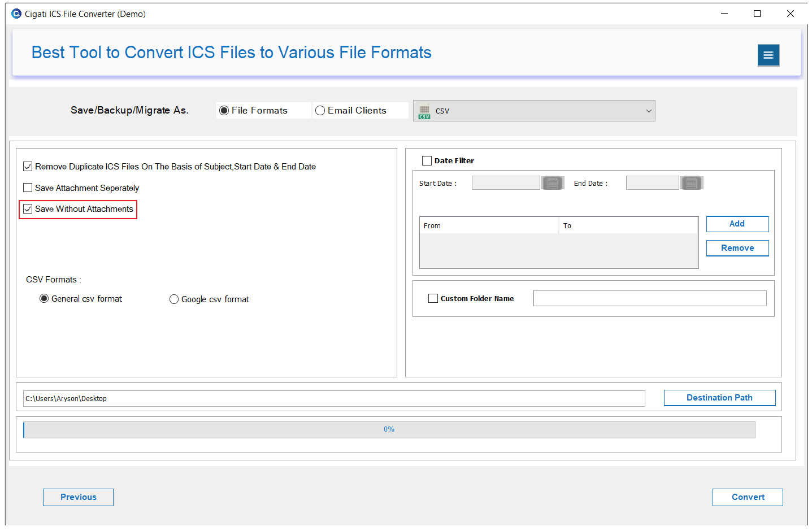Screen dimensions: 812x531
Task: Enable the Date Filter checkbox
Action: point(427,161)
